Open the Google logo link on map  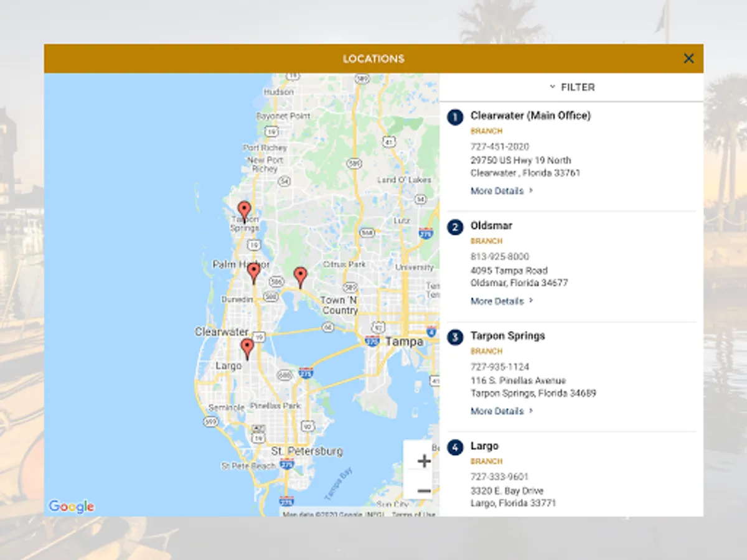(71, 506)
